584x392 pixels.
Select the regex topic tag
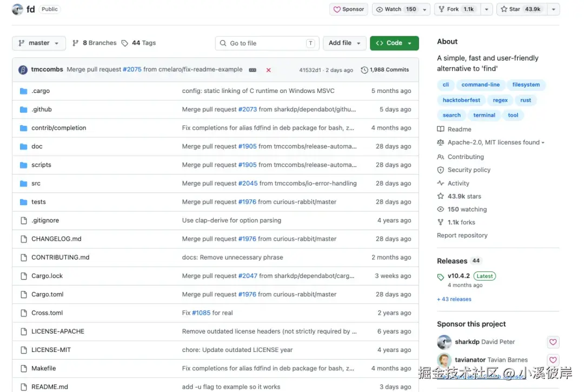tap(500, 100)
